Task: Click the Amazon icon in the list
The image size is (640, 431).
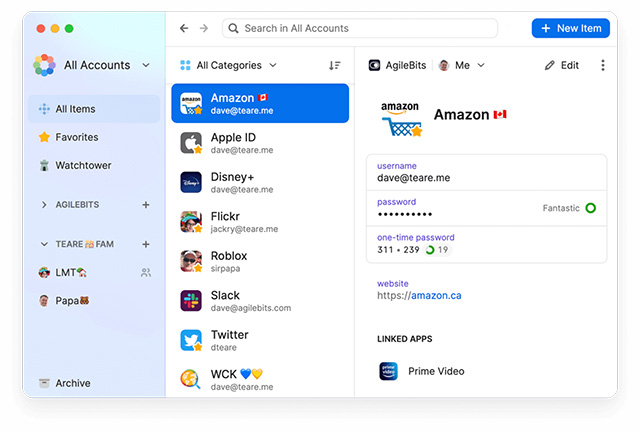Action: [x=191, y=103]
